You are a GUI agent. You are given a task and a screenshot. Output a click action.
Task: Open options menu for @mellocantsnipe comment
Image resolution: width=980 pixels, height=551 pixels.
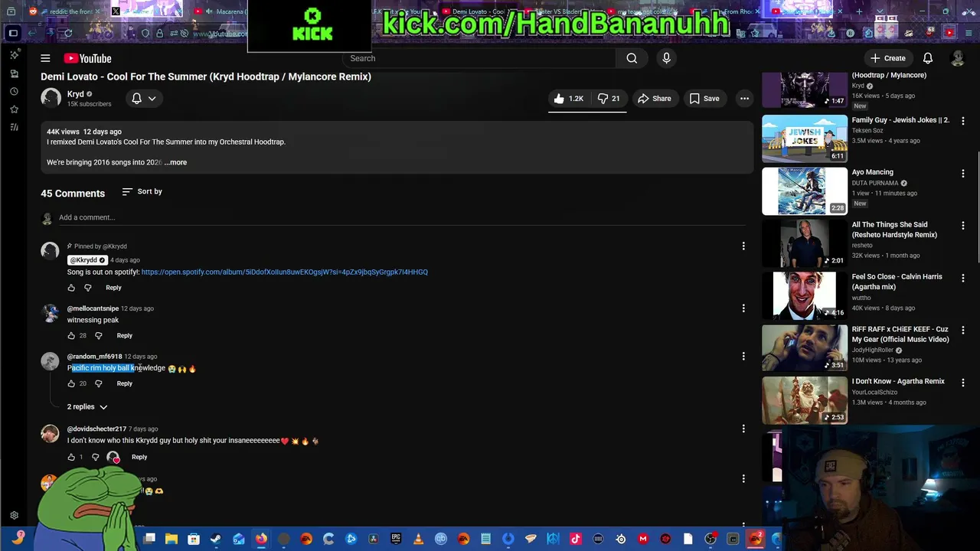click(743, 308)
